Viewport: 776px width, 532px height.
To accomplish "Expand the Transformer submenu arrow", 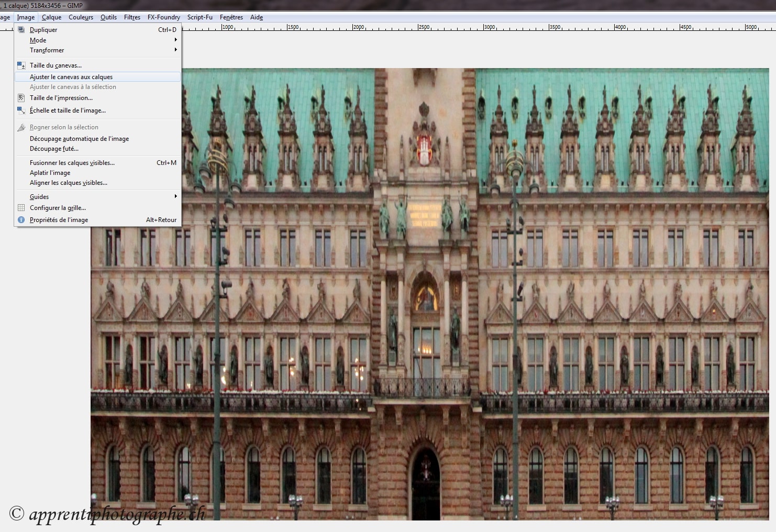I will [x=175, y=50].
